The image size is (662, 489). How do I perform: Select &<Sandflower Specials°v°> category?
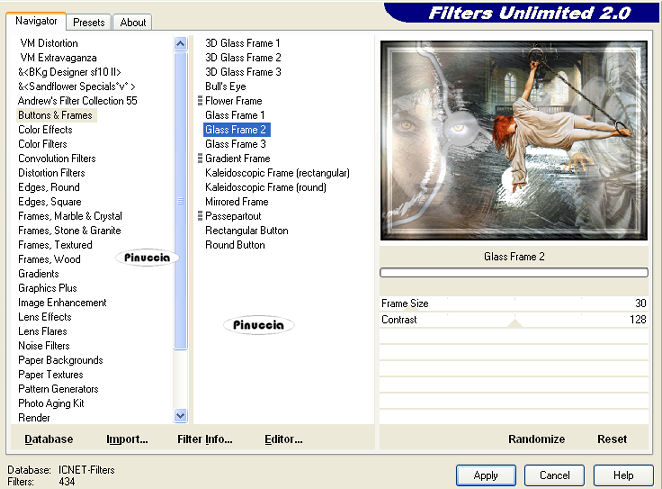pos(77,86)
